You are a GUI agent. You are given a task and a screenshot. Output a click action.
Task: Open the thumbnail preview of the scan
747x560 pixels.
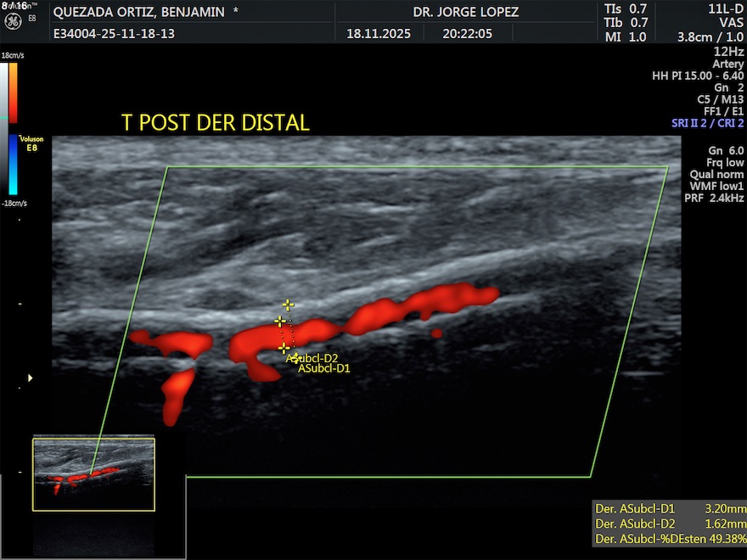click(93, 474)
